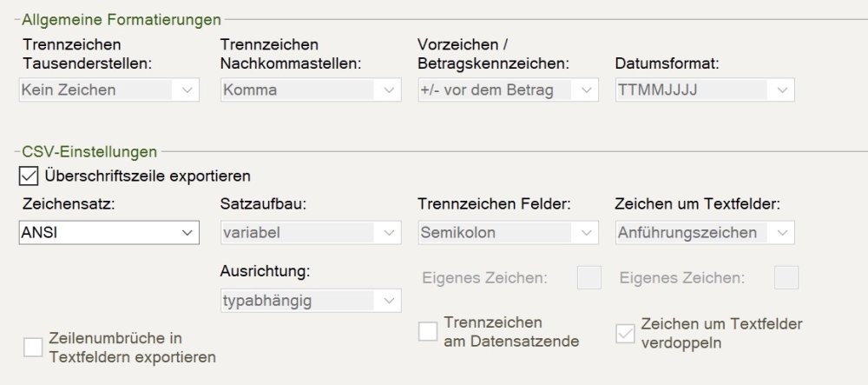Click the Datumsformat label
The height and width of the screenshot is (385, 868).
[x=668, y=63]
